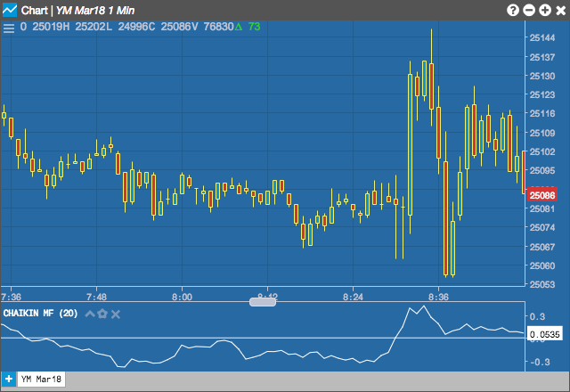This screenshot has width=570, height=392.
Task: Click the YM Mar18 1 Min title text
Action: [x=95, y=11]
